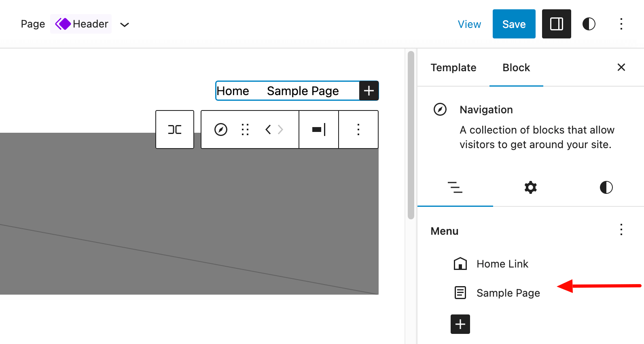
Task: Click the drag handle dots in block toolbar
Action: coord(245,130)
